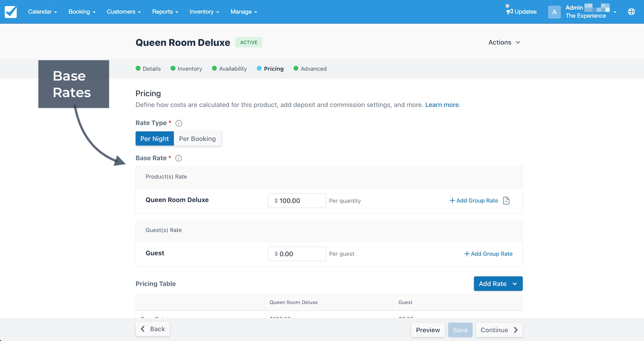Click the Queen Room Deluxe column header
Viewport: 644px width, 341px height.
pos(294,303)
